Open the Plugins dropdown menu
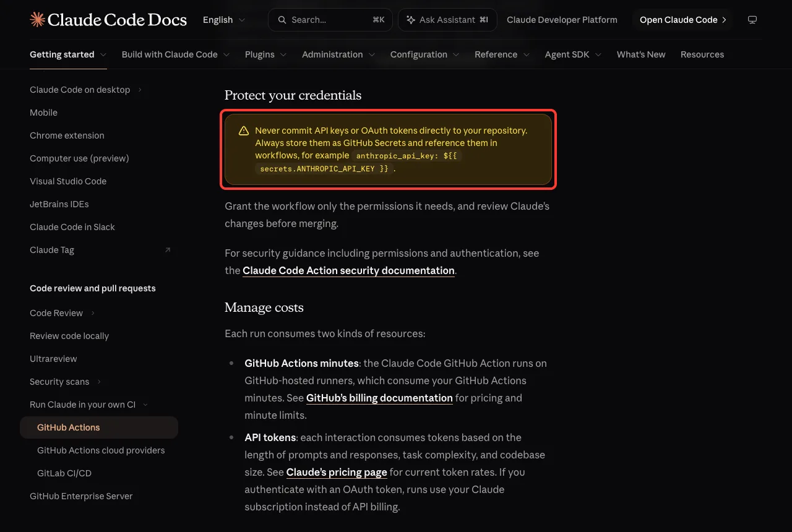Image resolution: width=792 pixels, height=532 pixels. tap(266, 54)
